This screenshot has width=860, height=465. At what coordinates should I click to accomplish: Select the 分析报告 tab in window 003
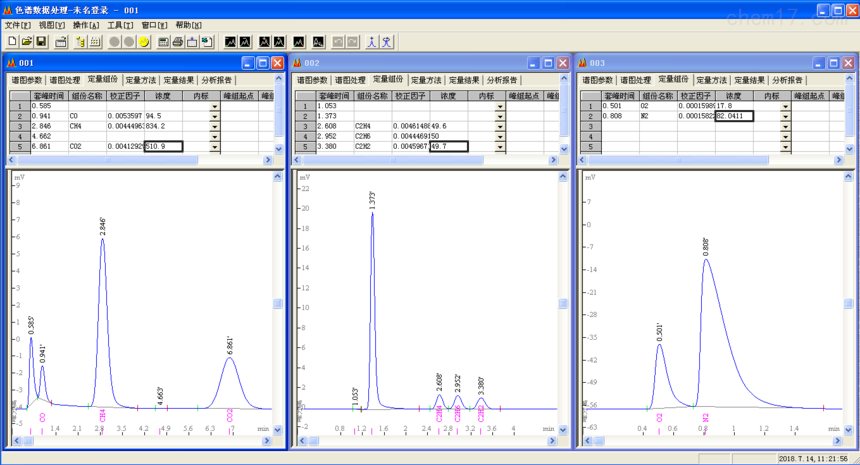pyautogui.click(x=787, y=80)
